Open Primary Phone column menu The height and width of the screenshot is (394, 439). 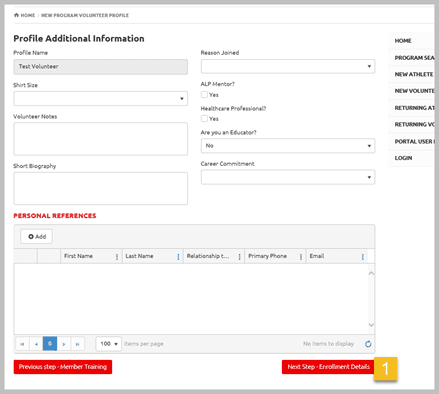pyautogui.click(x=301, y=257)
